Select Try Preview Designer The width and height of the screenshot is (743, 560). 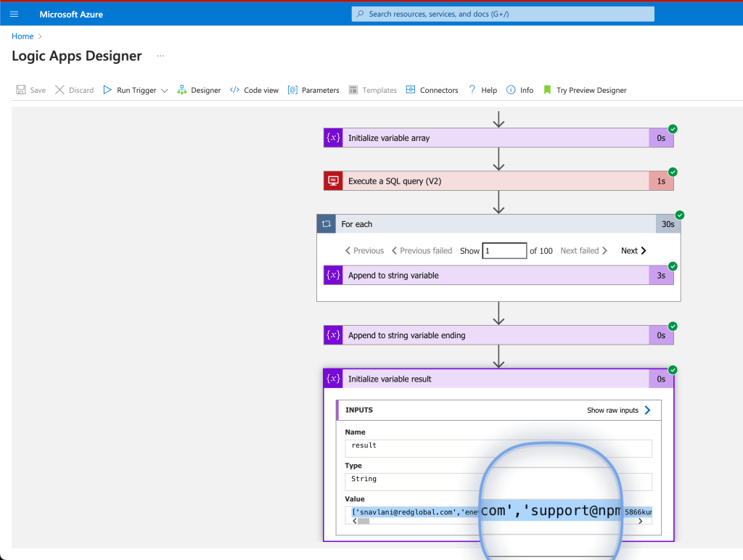click(586, 90)
